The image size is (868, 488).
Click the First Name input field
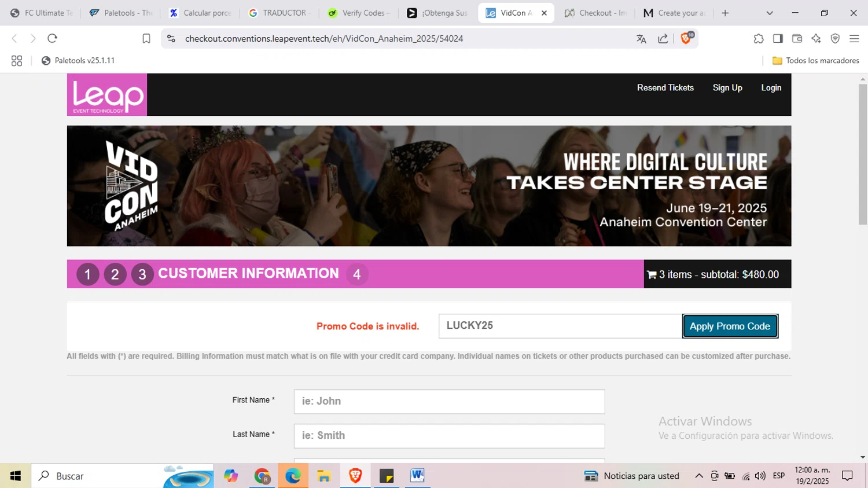(x=449, y=401)
